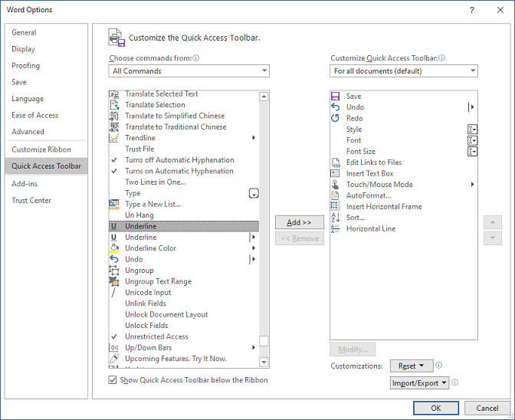Click the Move Up arrow button
The image size is (515, 420).
(492, 222)
